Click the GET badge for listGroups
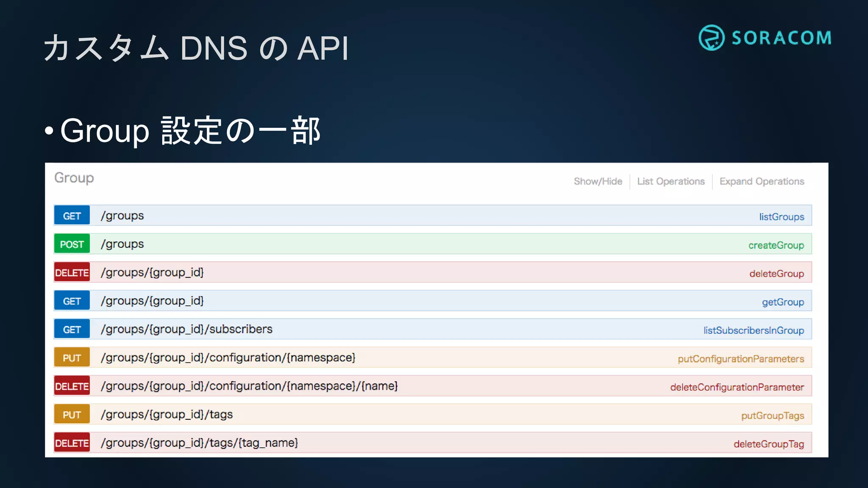The height and width of the screenshot is (488, 868). coord(72,216)
